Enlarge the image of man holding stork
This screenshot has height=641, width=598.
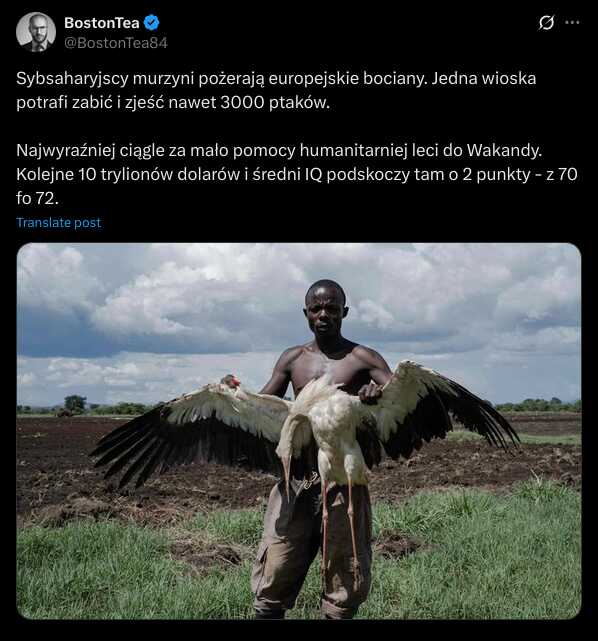point(299,431)
